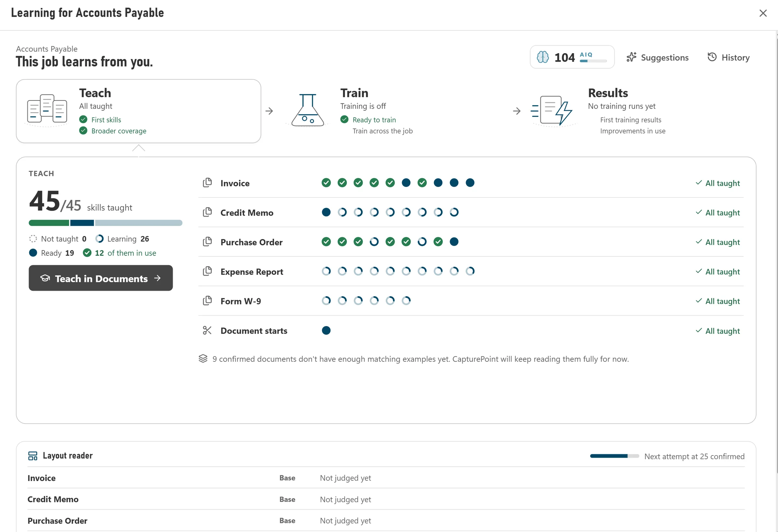This screenshot has width=778, height=532.
Task: Select the Teach step card
Action: 138,111
